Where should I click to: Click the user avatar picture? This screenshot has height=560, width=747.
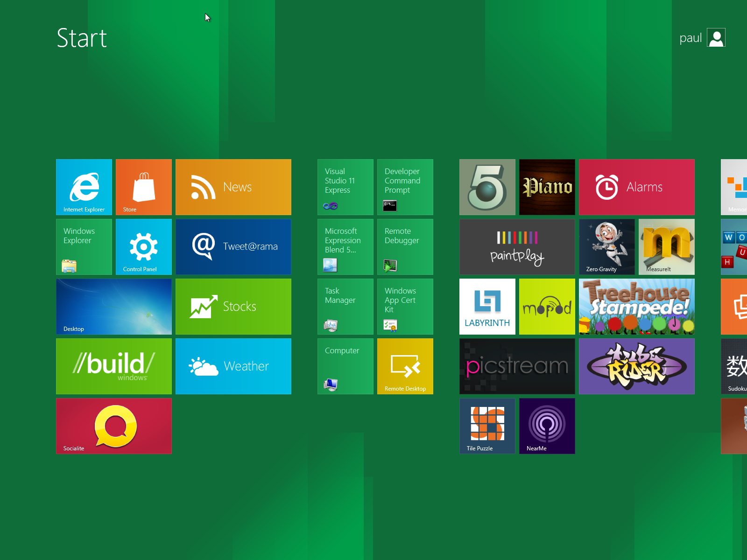click(716, 38)
